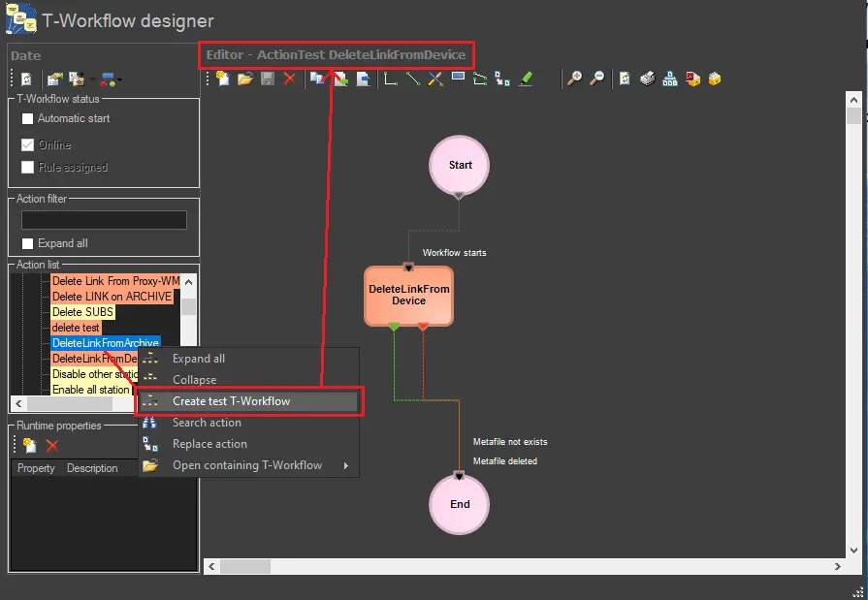Viewport: 868px width, 600px height.
Task: Click the zoom in magnifier icon
Action: tap(575, 79)
